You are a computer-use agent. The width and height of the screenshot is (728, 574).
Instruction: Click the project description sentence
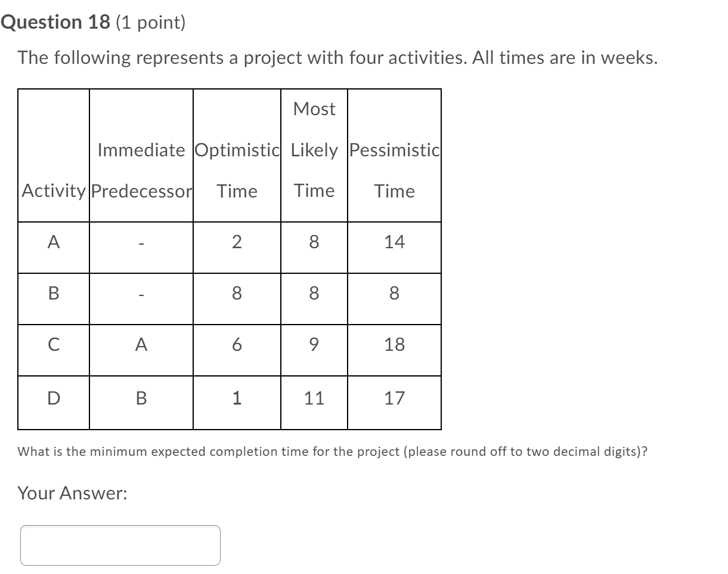337,57
